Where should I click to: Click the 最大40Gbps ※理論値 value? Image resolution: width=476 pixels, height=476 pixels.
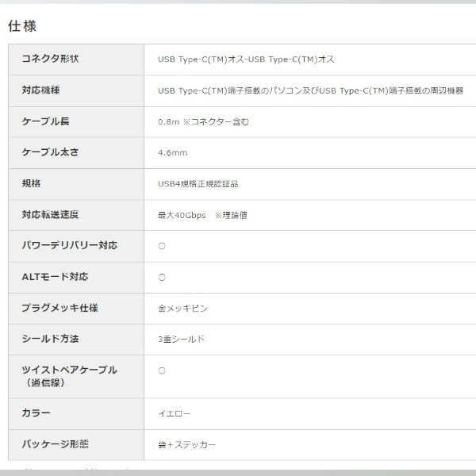pyautogui.click(x=203, y=215)
